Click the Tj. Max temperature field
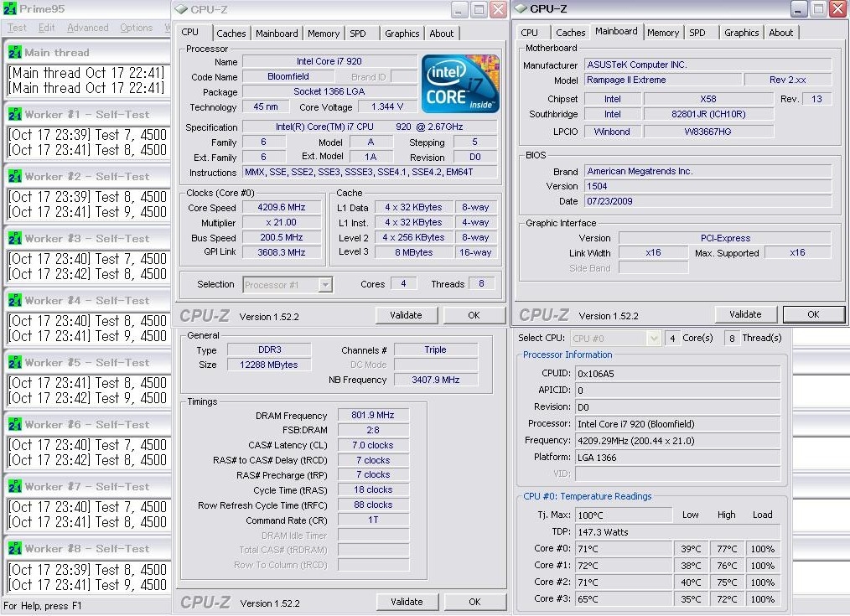The image size is (850, 616). [623, 515]
